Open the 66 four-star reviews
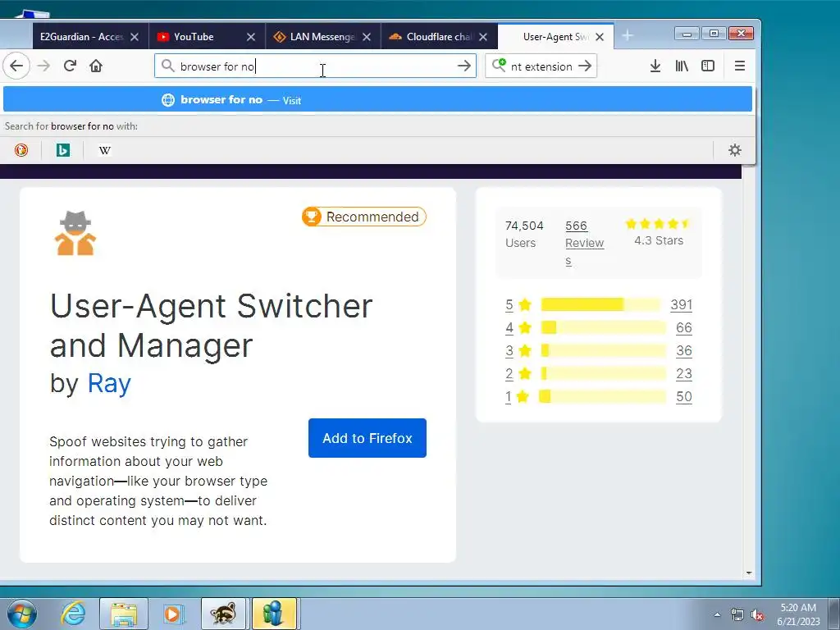This screenshot has width=840, height=630. 683,328
